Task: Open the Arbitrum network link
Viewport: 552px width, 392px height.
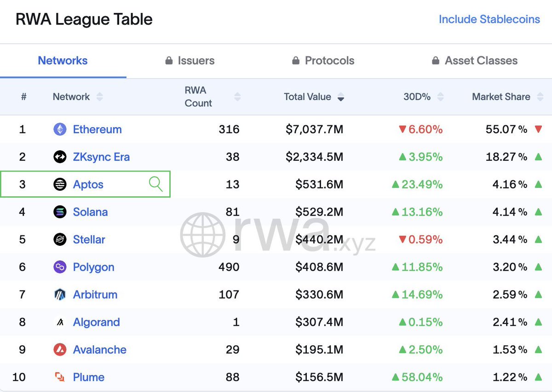Action: point(95,295)
